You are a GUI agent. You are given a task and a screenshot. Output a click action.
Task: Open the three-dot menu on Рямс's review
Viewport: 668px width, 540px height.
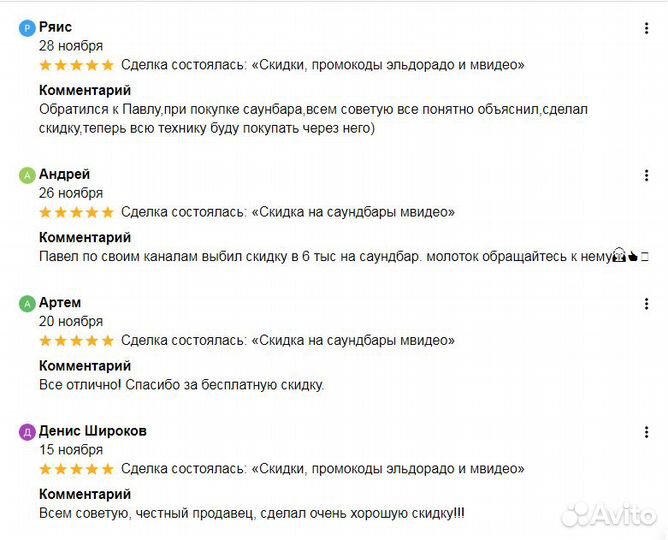(x=646, y=28)
